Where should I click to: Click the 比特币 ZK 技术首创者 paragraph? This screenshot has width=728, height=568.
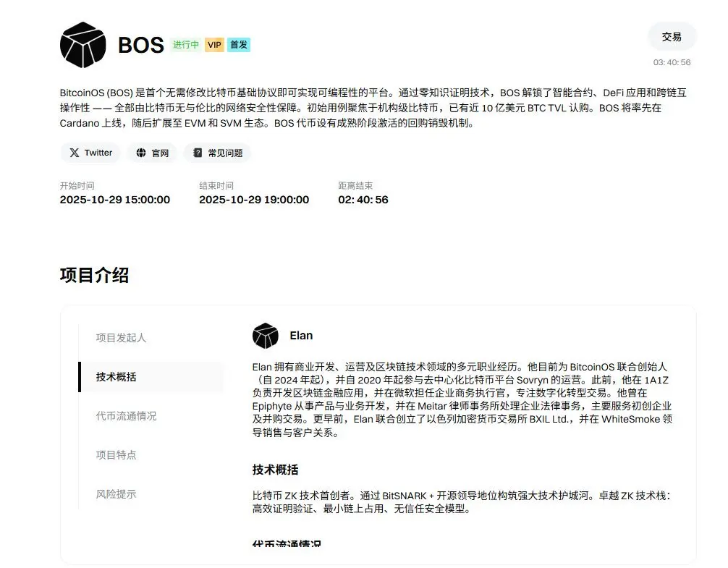(x=462, y=502)
